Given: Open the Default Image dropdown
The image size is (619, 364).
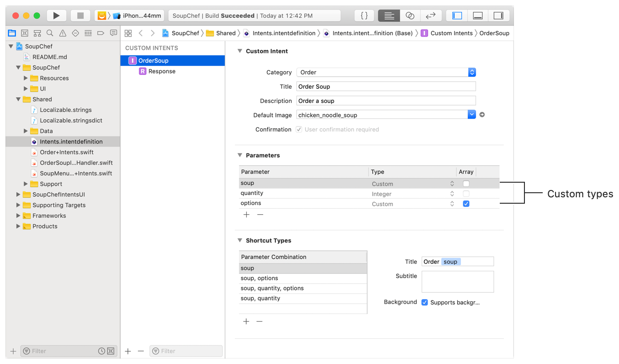Looking at the screenshot, I should pyautogui.click(x=472, y=115).
